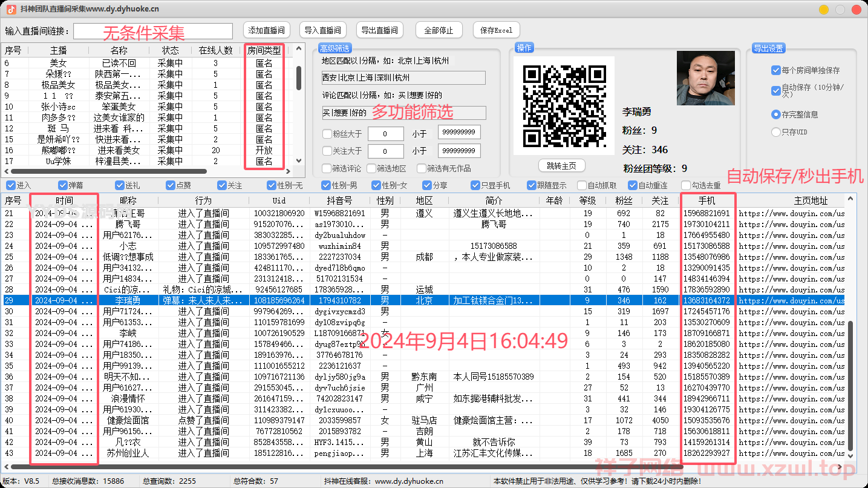
Task: Select the 存完整信息 radio button
Action: (x=776, y=114)
